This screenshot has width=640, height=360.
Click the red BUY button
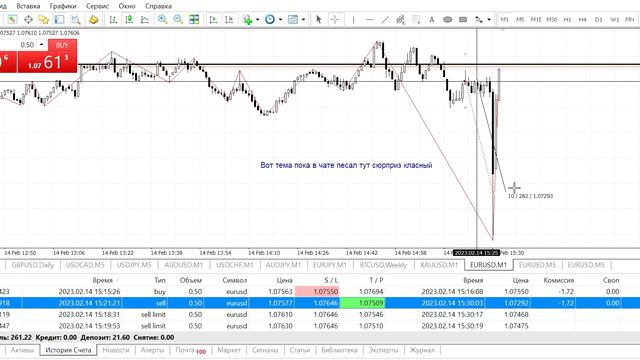pos(62,45)
